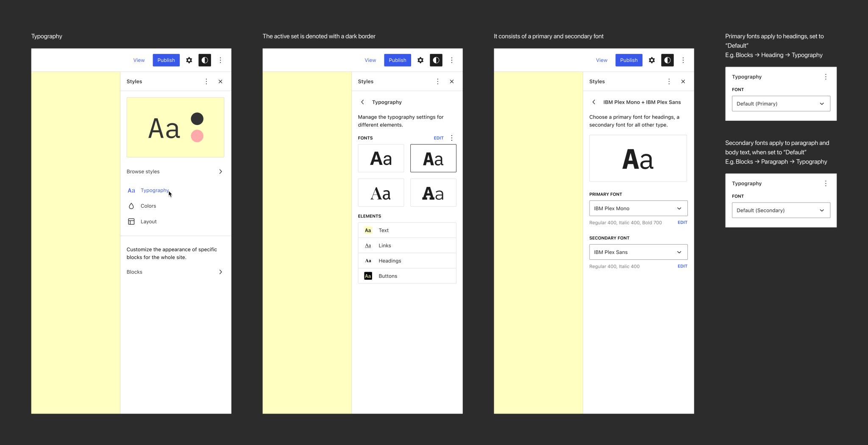
Task: Click the back arrow next to IBM Plex Mono + IBM Plex Sans
Action: coord(594,102)
